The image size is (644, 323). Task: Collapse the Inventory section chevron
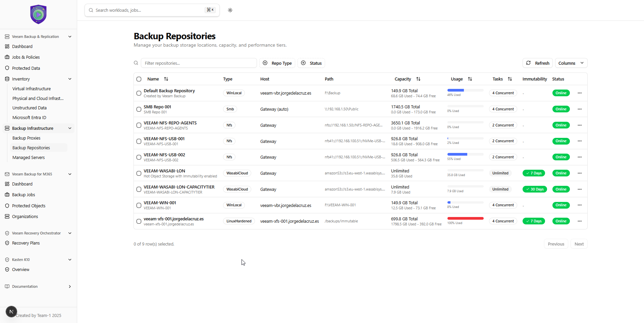pos(70,79)
